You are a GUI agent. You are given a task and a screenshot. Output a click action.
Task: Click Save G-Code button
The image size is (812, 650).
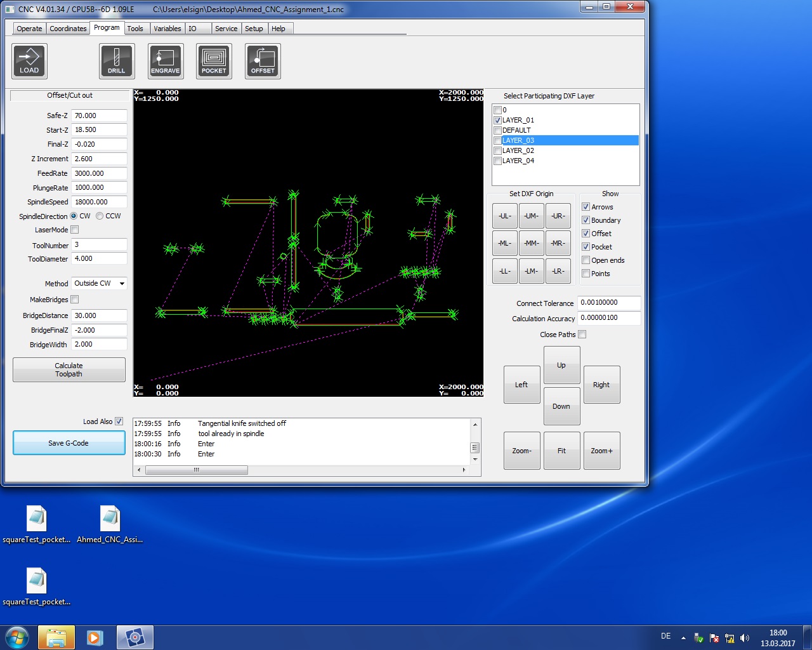click(x=69, y=443)
